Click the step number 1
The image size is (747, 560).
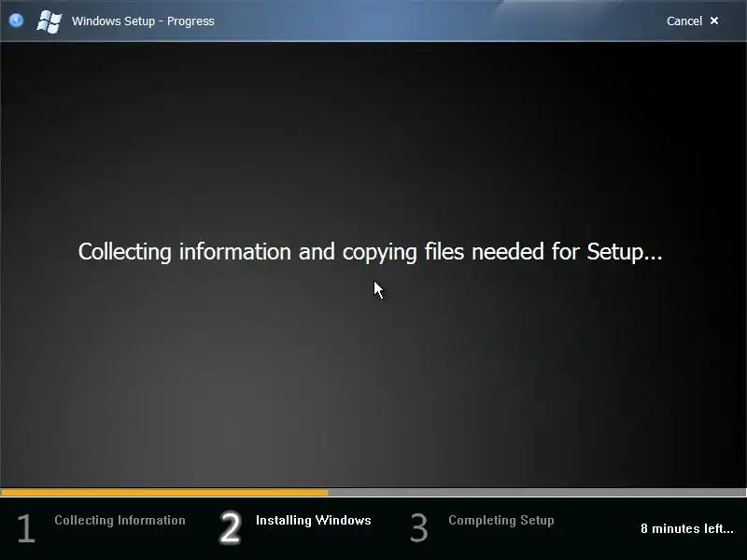point(26,527)
